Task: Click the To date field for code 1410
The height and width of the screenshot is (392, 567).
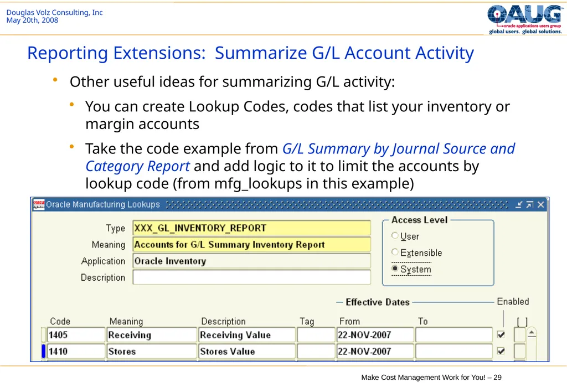Action: 454,351
